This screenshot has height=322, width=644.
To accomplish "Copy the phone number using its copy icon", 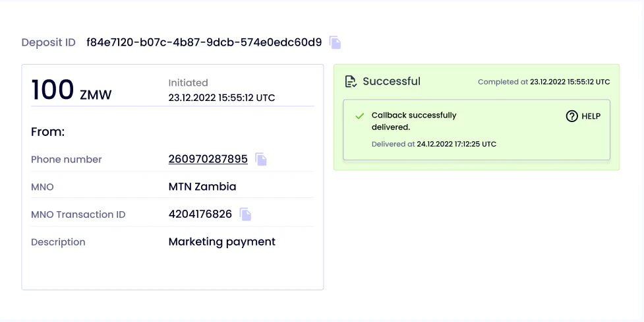I will (x=261, y=159).
